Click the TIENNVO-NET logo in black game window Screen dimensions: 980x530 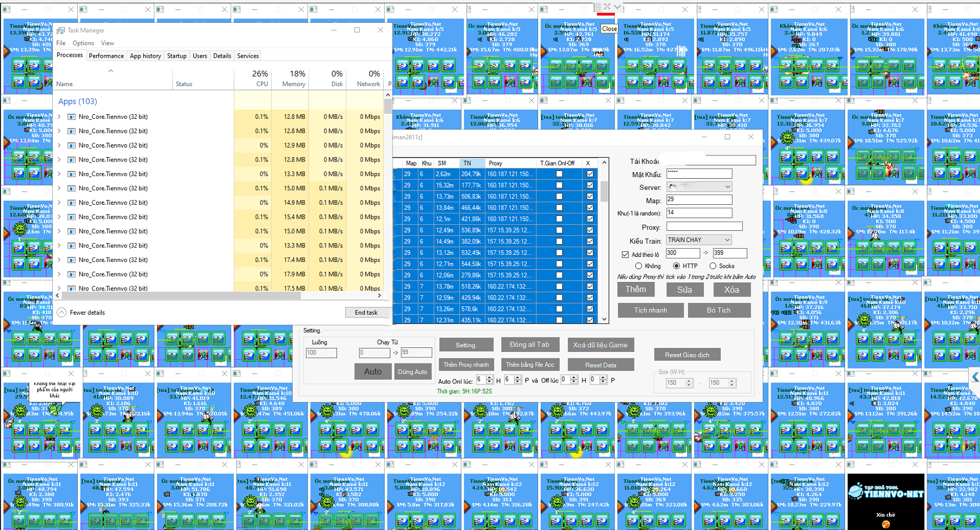coord(886,491)
